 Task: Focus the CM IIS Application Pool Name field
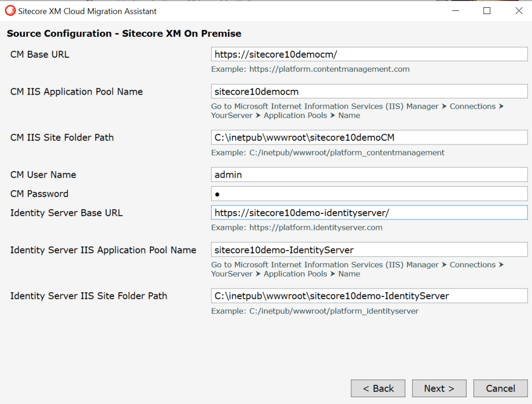(x=369, y=92)
